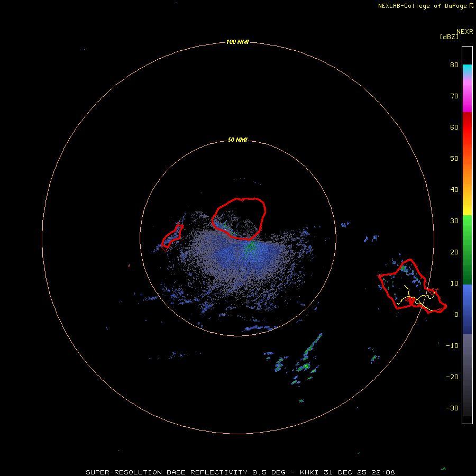Click the -10 value on the dBZ scale

tap(452, 346)
